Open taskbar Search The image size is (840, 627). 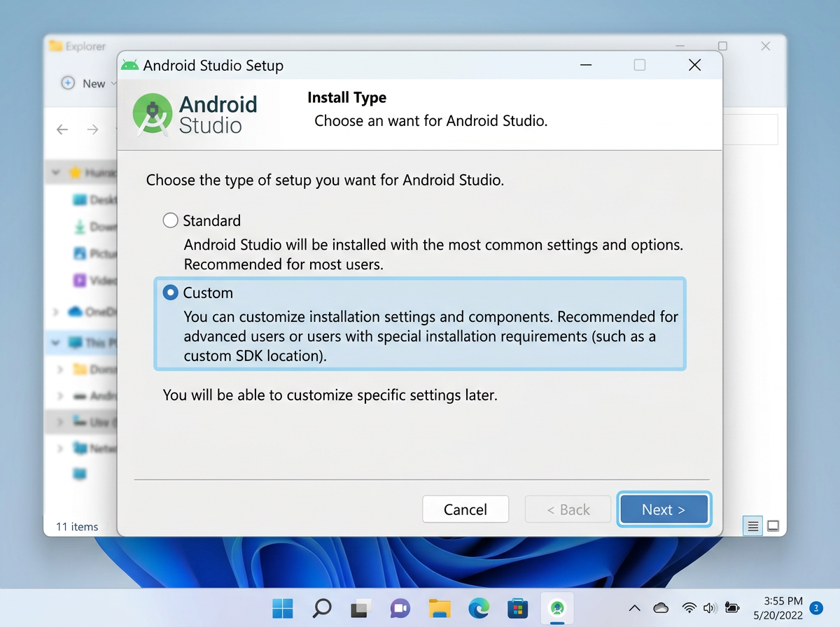coord(322,608)
